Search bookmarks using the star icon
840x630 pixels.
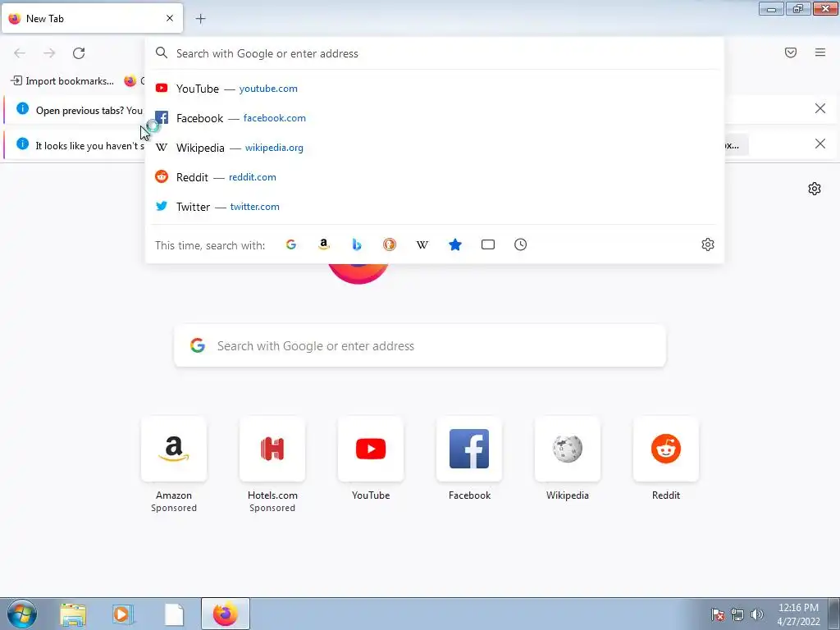coord(455,244)
